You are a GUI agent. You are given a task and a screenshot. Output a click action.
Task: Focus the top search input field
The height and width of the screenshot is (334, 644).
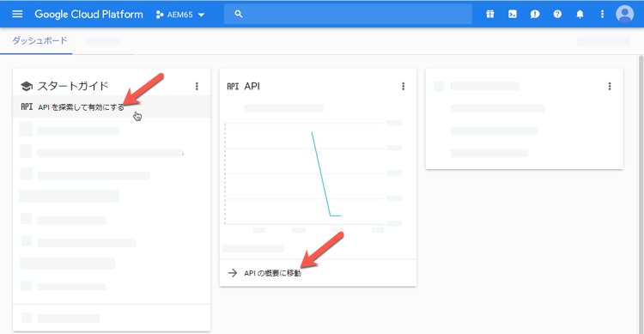tap(348, 14)
